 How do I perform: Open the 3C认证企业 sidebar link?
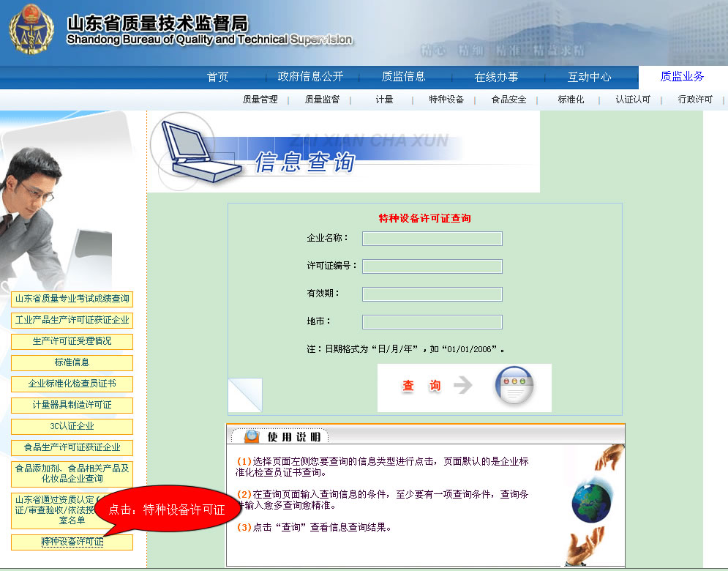tap(72, 426)
